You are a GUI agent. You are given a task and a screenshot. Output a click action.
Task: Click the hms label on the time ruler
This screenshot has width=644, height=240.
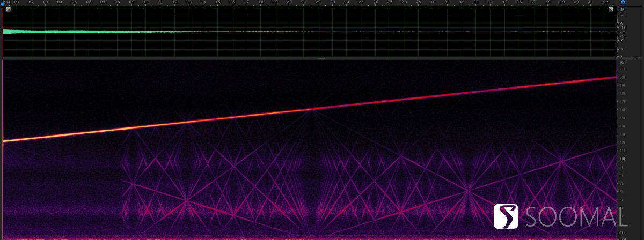tap(7, 3)
